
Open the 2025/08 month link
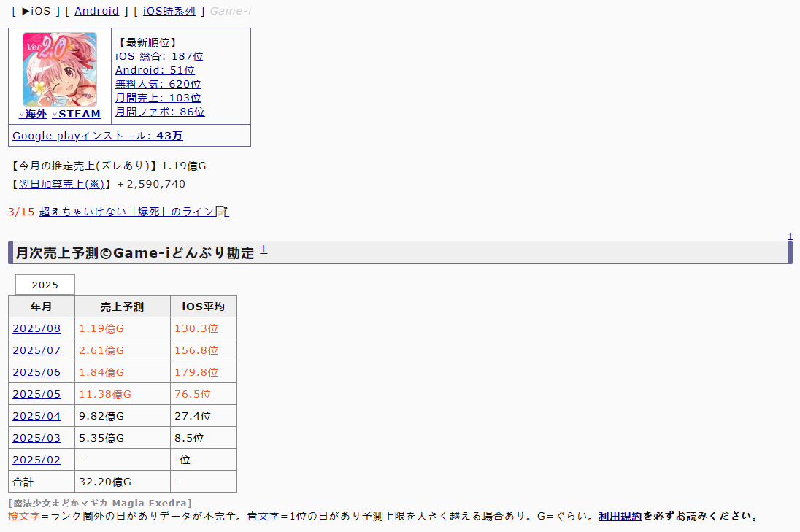[x=36, y=328]
